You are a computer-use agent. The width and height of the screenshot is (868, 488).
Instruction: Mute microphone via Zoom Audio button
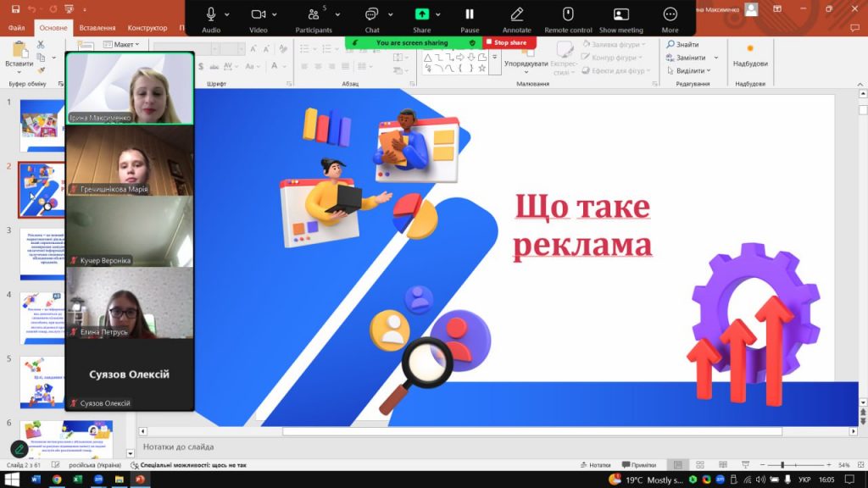point(210,14)
